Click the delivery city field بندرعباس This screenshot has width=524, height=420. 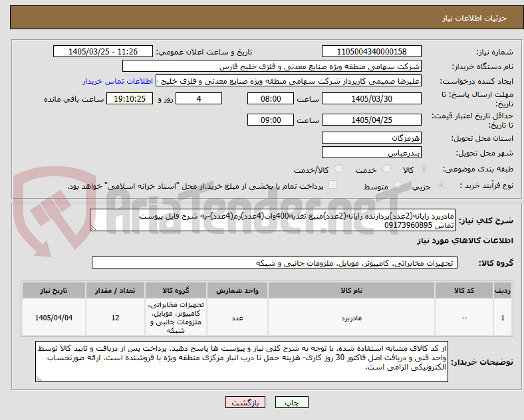tap(372, 153)
